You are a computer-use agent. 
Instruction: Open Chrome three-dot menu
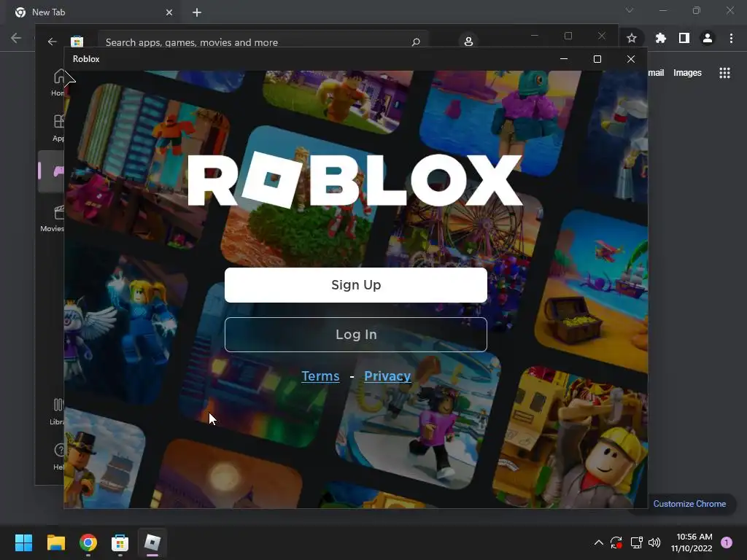(731, 38)
